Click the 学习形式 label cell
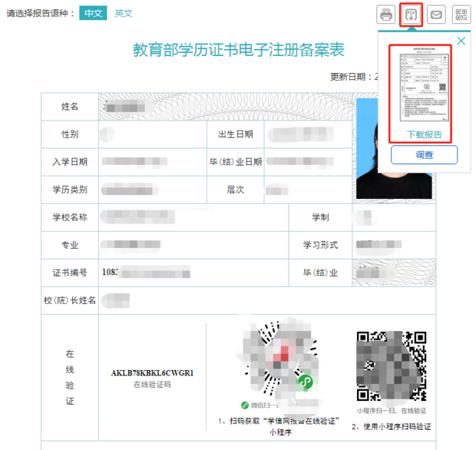The height and width of the screenshot is (450, 476). tap(320, 245)
